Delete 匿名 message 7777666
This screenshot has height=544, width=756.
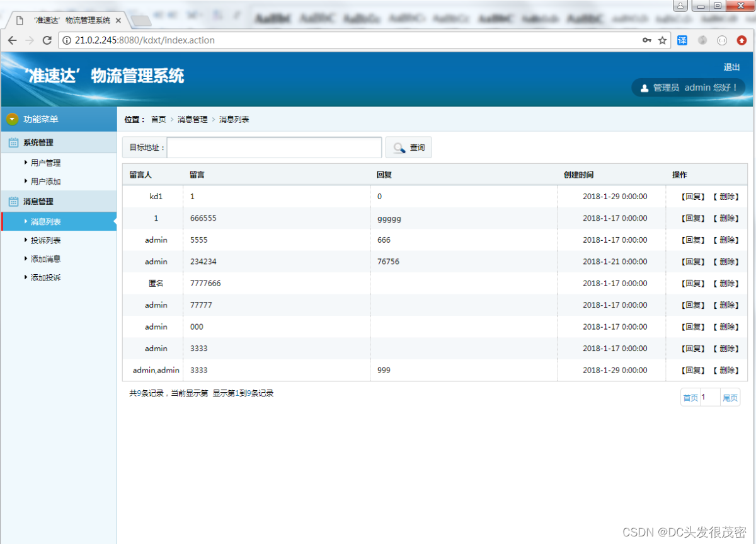(726, 284)
